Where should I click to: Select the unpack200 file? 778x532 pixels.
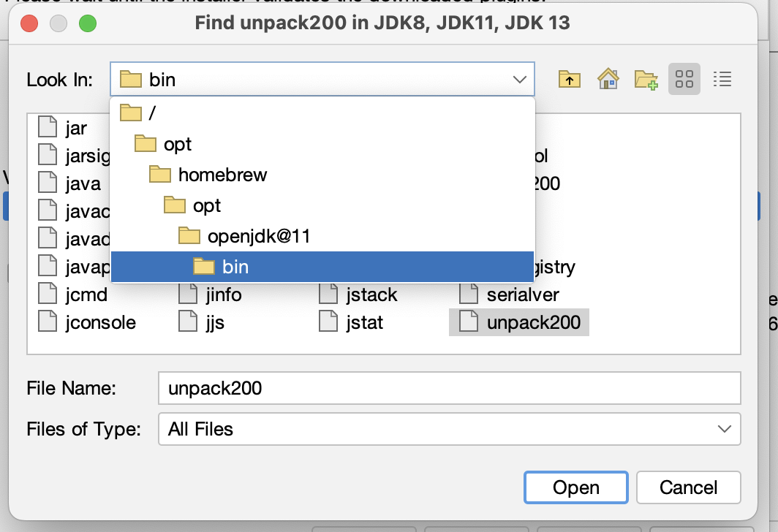click(519, 322)
